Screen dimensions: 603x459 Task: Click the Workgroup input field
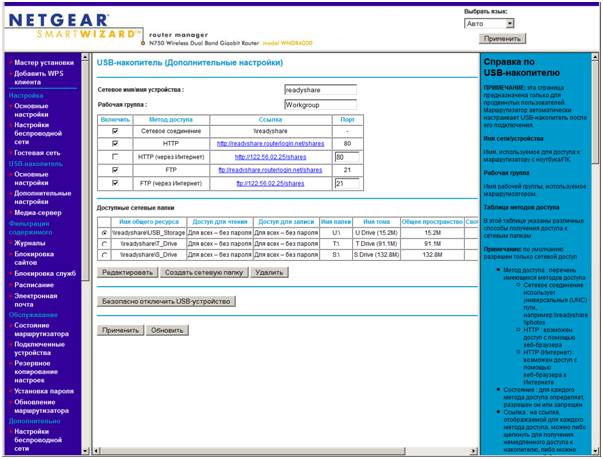click(320, 105)
